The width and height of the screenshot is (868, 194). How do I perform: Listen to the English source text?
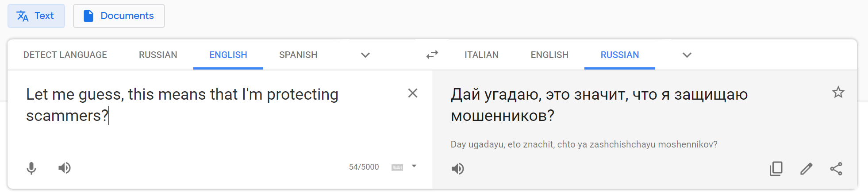[x=65, y=168]
